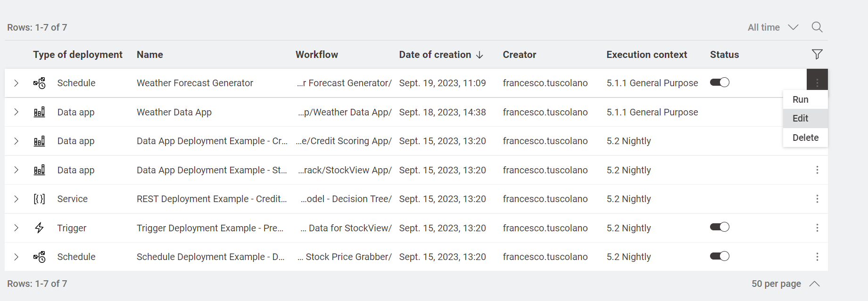The image size is (868, 301).
Task: Click the search magnifier icon
Action: tap(817, 27)
